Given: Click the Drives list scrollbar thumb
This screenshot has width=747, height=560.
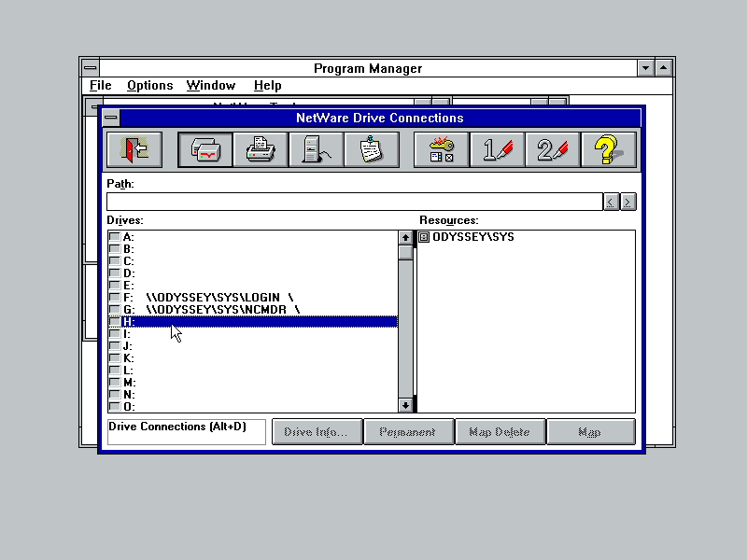Looking at the screenshot, I should (405, 252).
